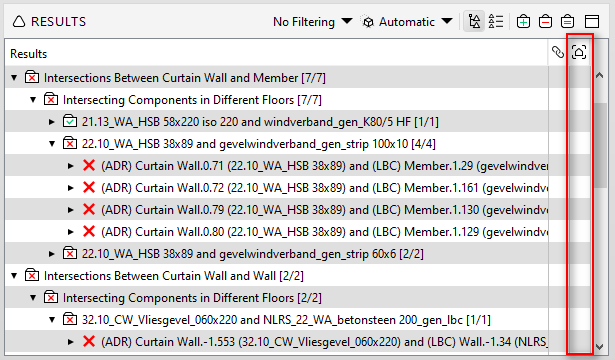The height and width of the screenshot is (360, 615).
Task: Click the link chain column icon
Action: click(x=558, y=52)
